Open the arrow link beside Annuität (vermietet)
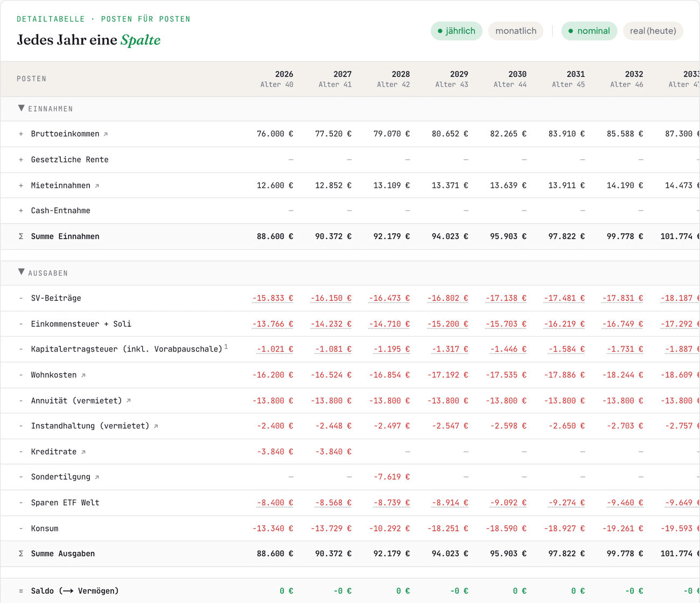Viewport: 700px width, 603px height. pos(129,401)
